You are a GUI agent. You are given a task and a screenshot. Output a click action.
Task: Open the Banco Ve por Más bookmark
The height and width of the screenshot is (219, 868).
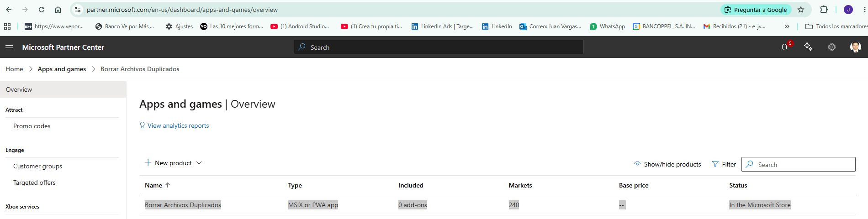pyautogui.click(x=125, y=26)
